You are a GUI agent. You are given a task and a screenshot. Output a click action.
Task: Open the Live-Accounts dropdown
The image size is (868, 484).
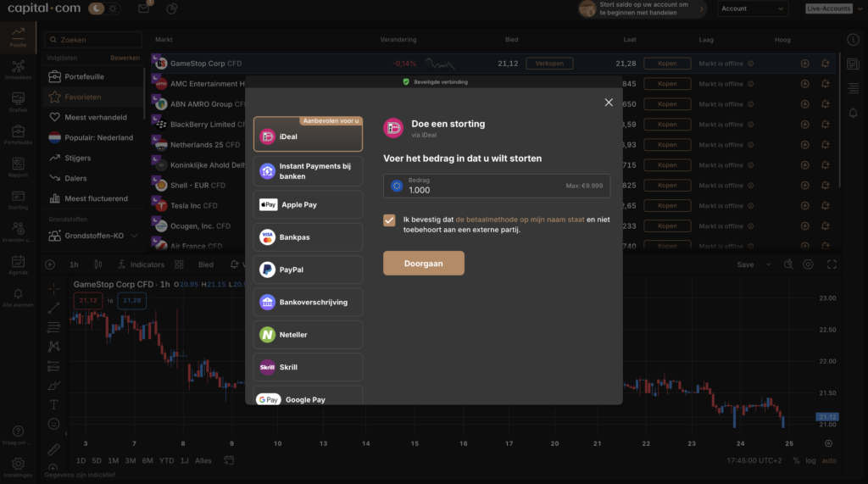pos(833,8)
